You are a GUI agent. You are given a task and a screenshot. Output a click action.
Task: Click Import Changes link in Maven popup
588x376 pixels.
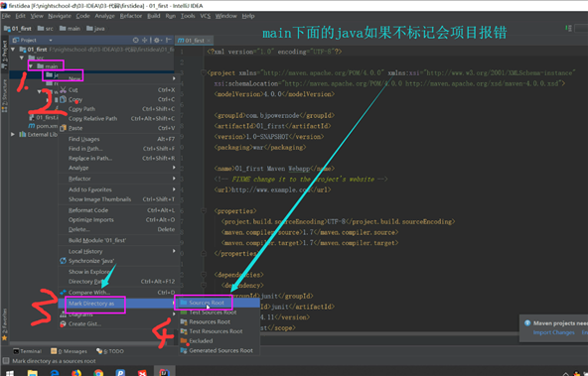pyautogui.click(x=553, y=332)
